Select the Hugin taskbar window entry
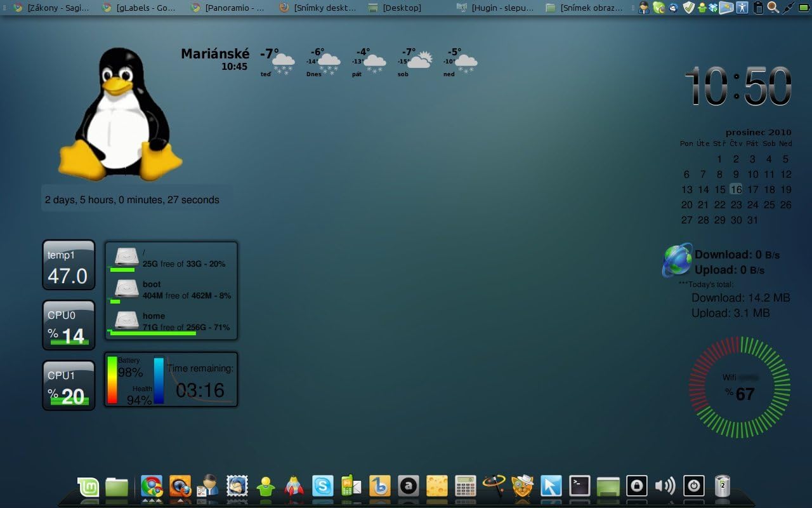812x508 pixels. pos(495,8)
